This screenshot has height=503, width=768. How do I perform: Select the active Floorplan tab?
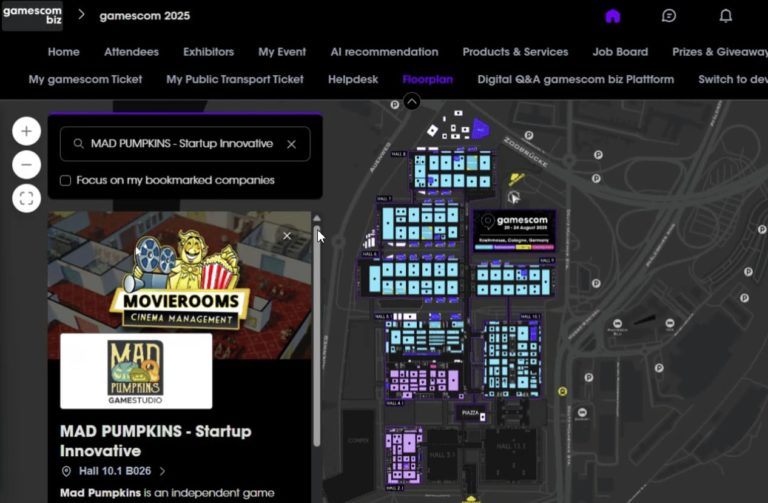coord(428,79)
